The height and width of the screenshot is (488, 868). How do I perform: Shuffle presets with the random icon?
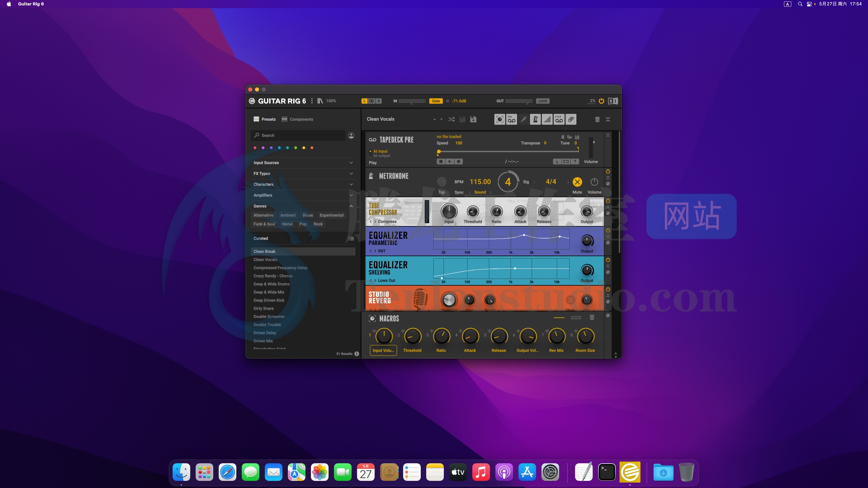pyautogui.click(x=451, y=119)
